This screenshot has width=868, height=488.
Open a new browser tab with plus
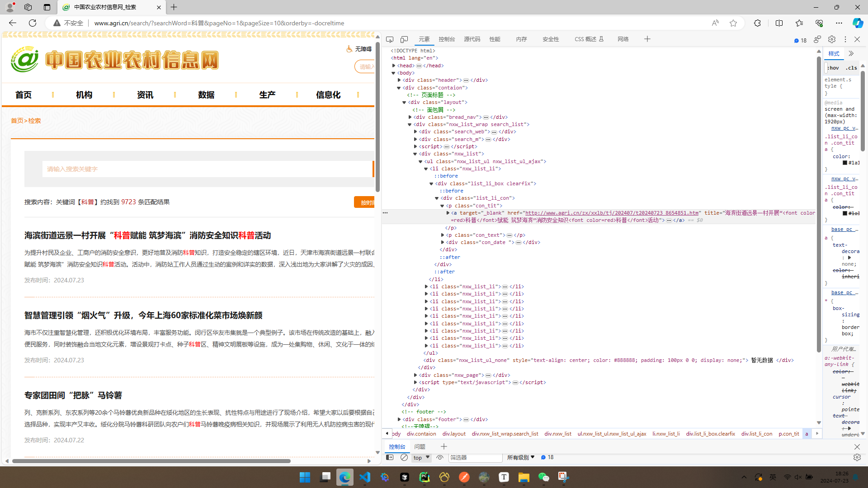174,7
